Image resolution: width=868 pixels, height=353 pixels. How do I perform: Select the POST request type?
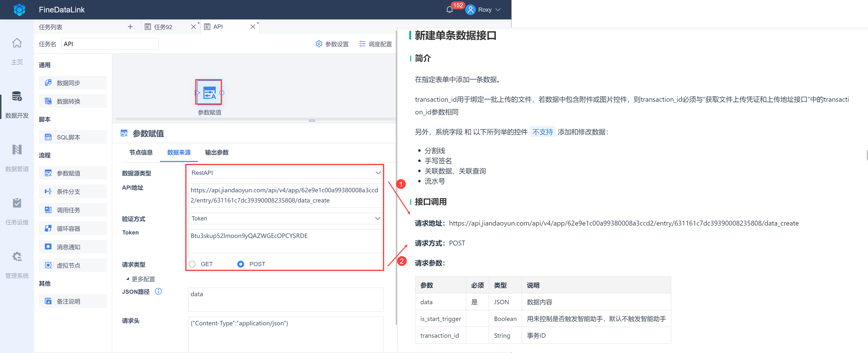tap(241, 264)
